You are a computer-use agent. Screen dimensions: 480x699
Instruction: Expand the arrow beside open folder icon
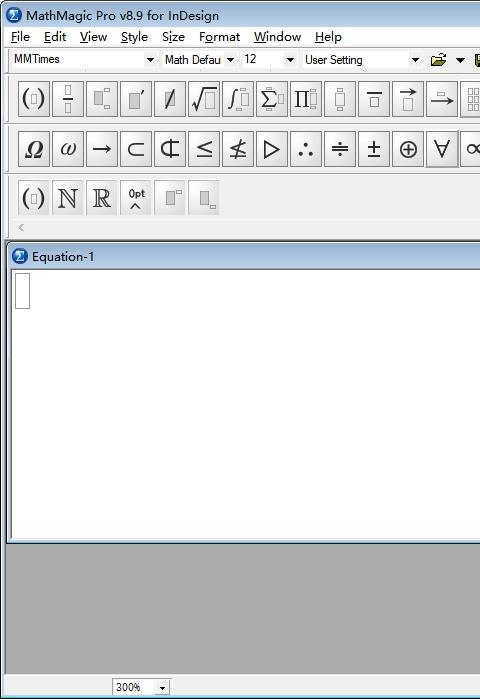(x=460, y=60)
